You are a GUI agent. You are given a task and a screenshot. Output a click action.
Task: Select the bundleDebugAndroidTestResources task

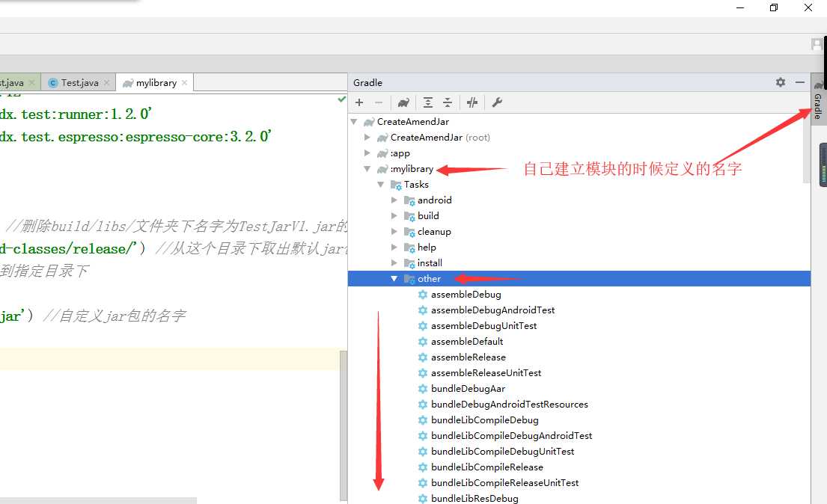(x=510, y=405)
